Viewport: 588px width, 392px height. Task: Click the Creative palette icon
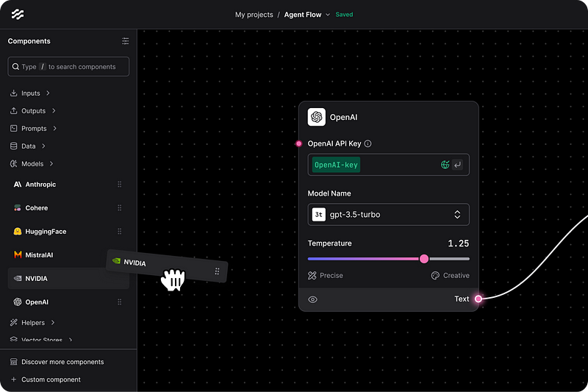[x=435, y=276]
